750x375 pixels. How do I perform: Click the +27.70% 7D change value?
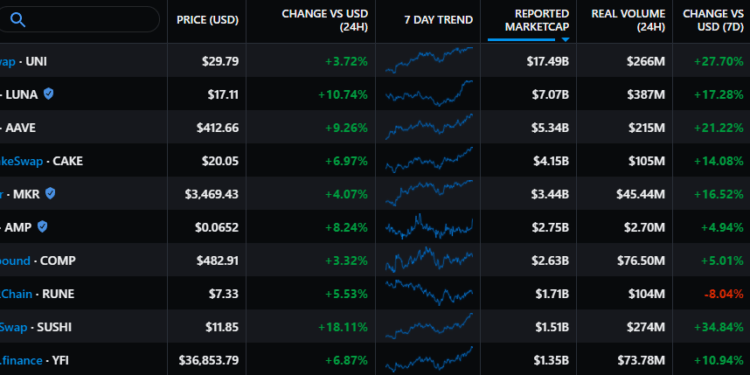point(719,61)
